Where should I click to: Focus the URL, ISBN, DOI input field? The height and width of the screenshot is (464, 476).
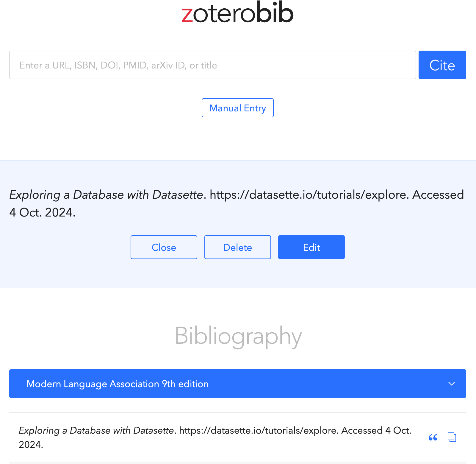point(212,65)
